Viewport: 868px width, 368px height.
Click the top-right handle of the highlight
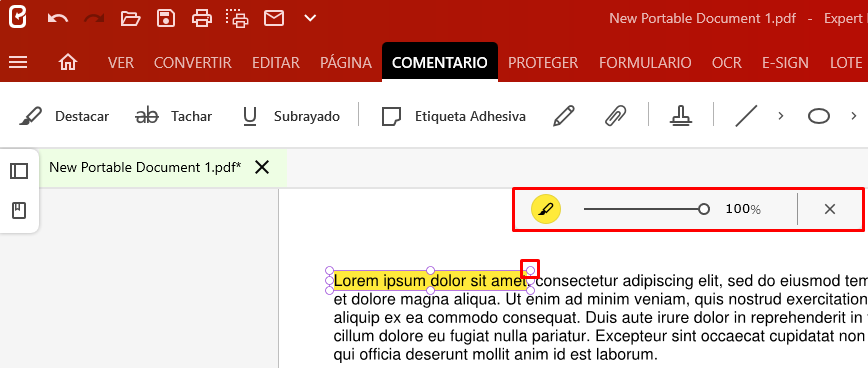(x=530, y=270)
